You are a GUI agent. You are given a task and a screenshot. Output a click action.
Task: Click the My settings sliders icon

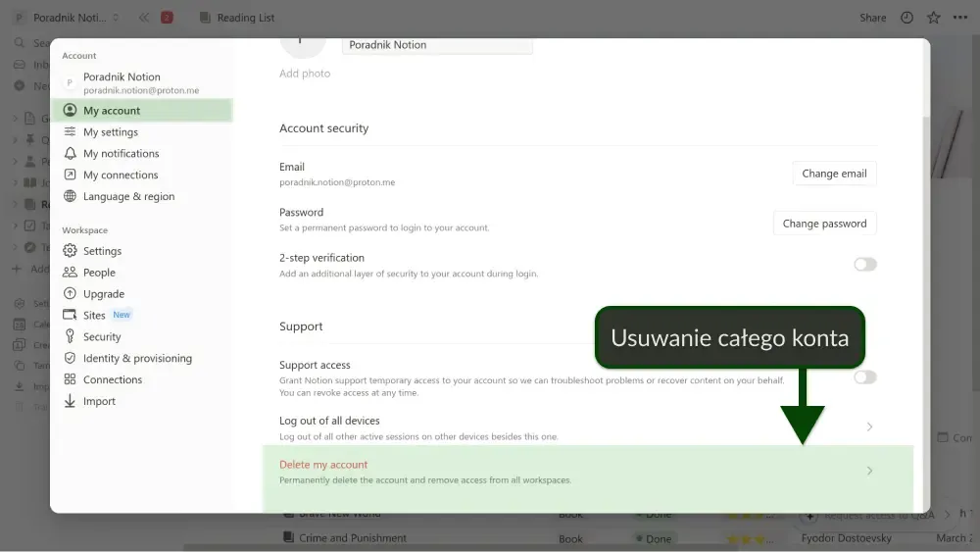tap(70, 132)
